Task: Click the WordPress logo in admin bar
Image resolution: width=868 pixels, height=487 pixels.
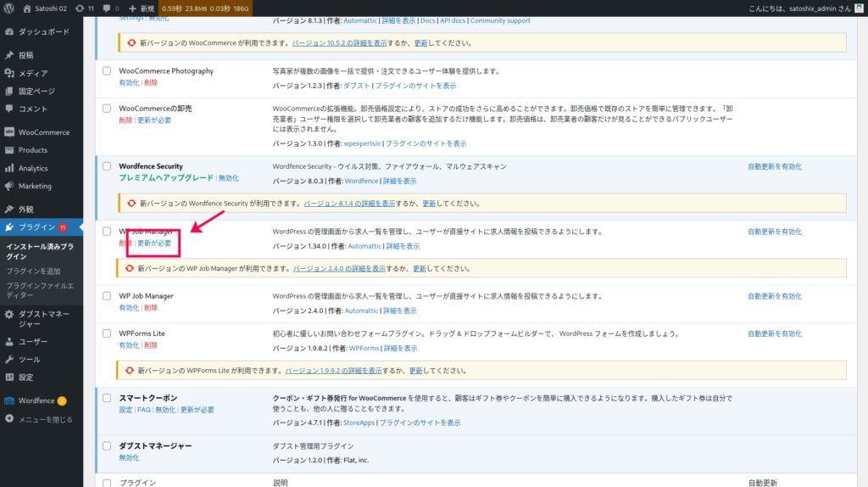Action: click(10, 8)
